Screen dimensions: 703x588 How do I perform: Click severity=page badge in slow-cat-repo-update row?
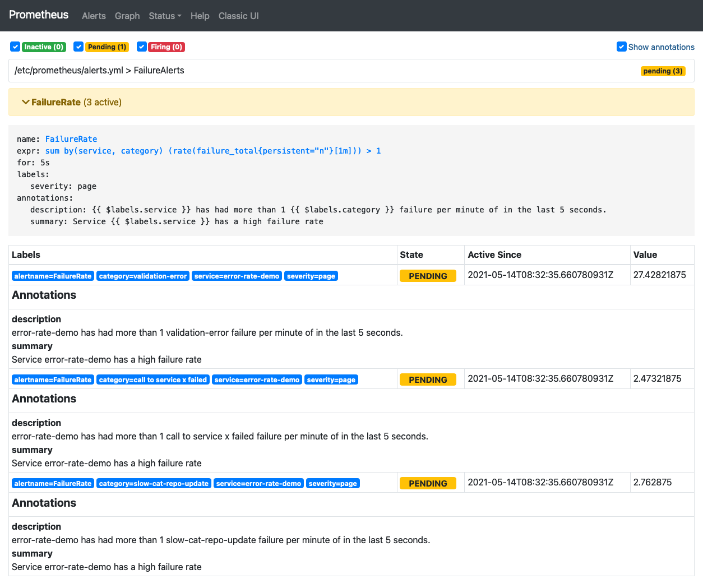click(333, 484)
